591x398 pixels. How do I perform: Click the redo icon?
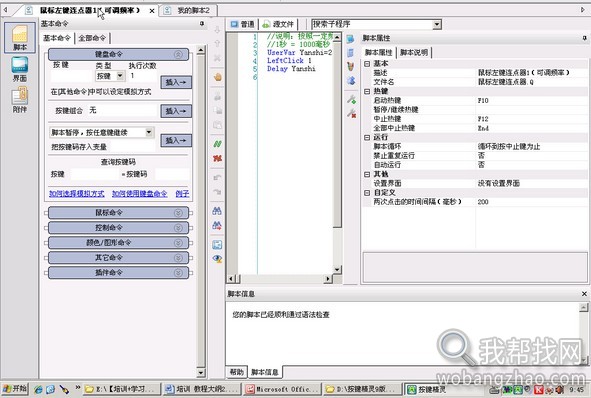217,192
